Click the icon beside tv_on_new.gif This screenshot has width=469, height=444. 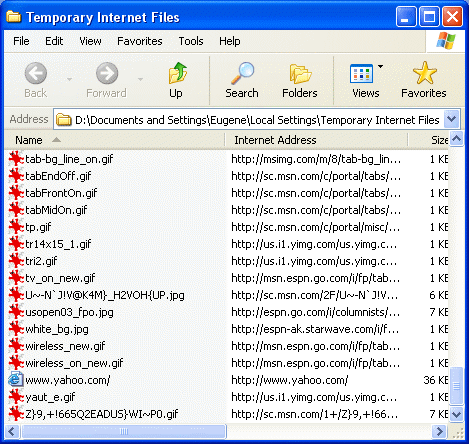pyautogui.click(x=16, y=278)
